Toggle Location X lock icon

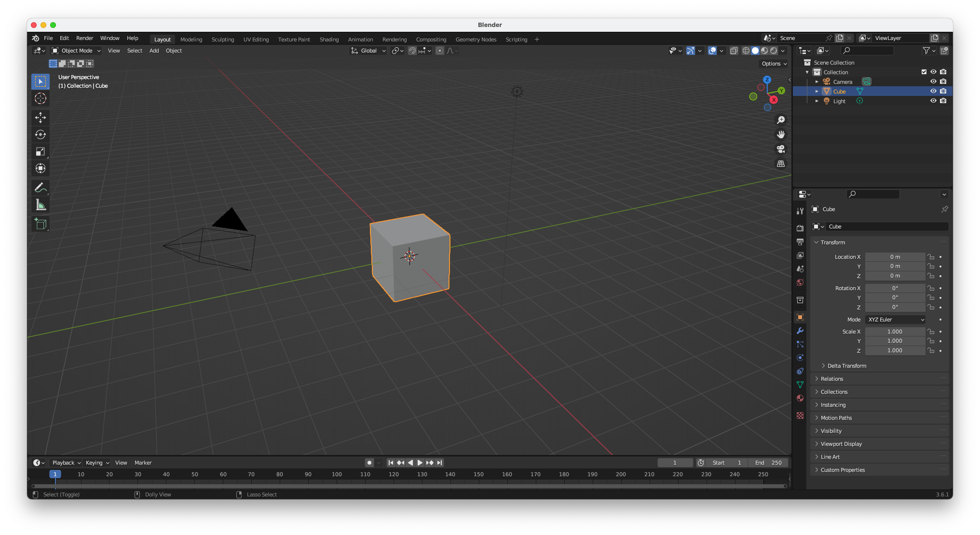931,257
